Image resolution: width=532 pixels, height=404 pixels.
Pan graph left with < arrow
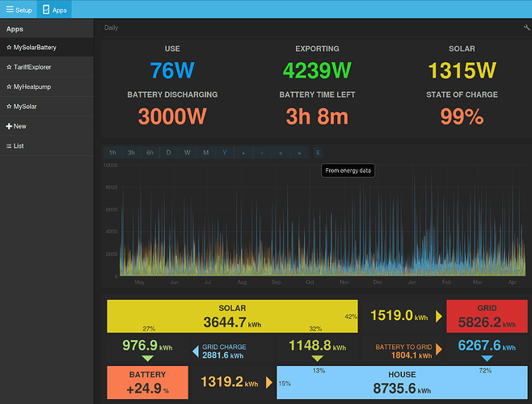click(281, 153)
